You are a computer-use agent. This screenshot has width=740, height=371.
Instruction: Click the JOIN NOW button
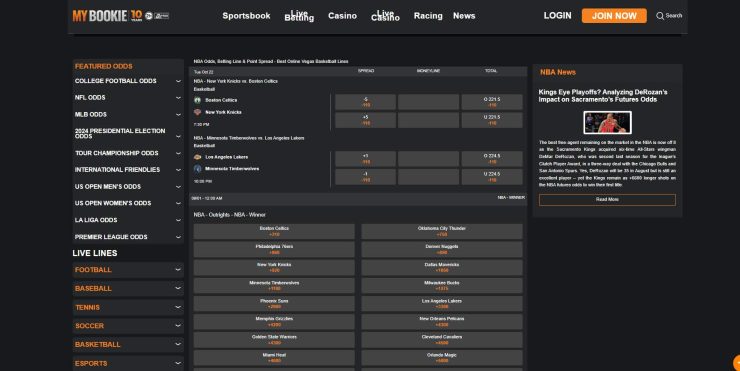click(614, 16)
